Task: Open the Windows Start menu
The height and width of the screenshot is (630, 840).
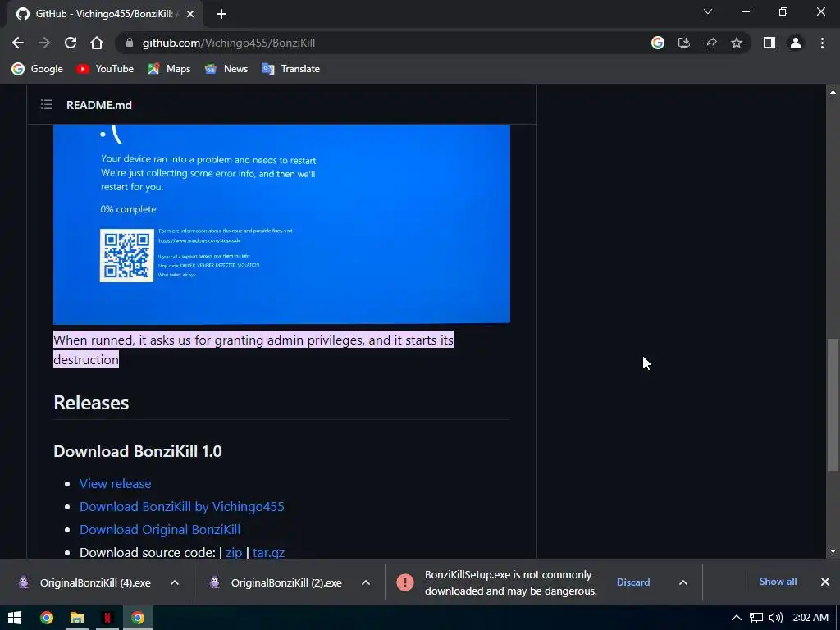Action: (15, 618)
